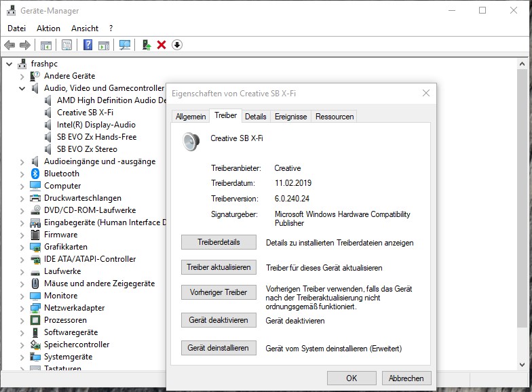Expand the DVD/CD-ROM-Laufwerke node
532x392 pixels.
22,210
